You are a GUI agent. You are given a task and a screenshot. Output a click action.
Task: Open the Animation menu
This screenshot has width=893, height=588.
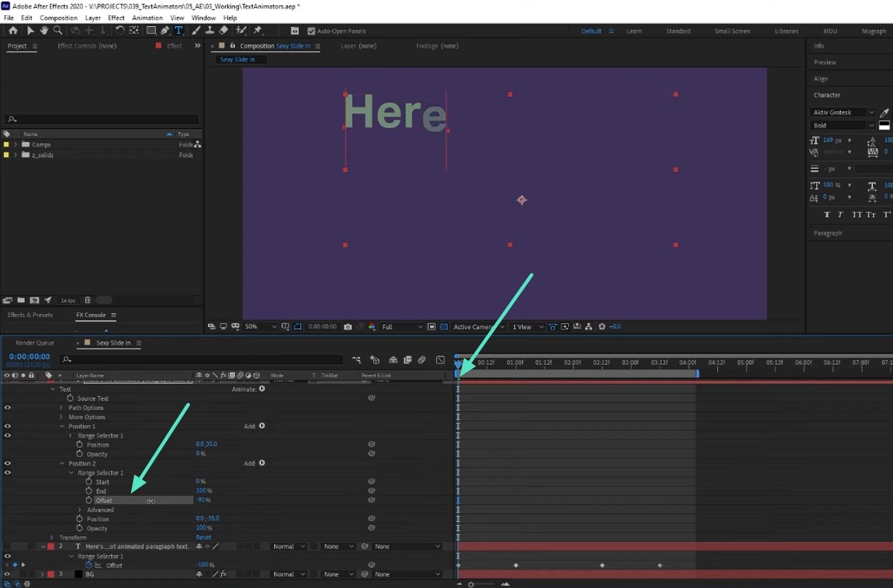147,18
